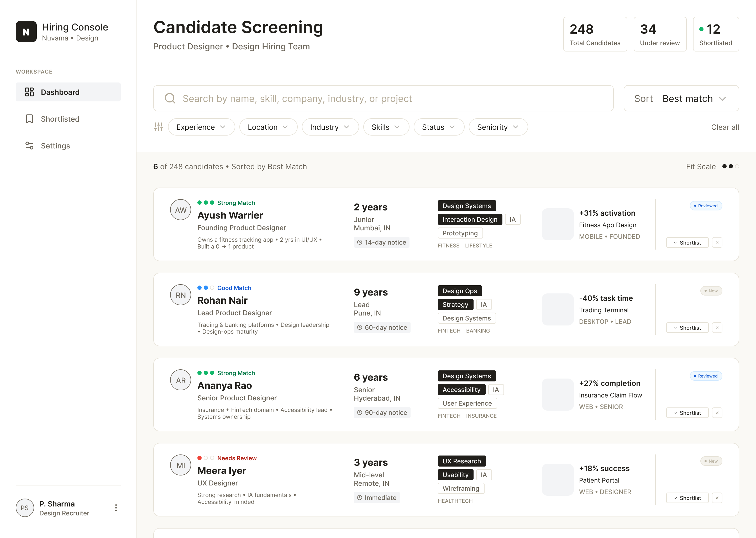Open the Skills filter dropdown
This screenshot has height=538, width=756.
click(x=386, y=127)
